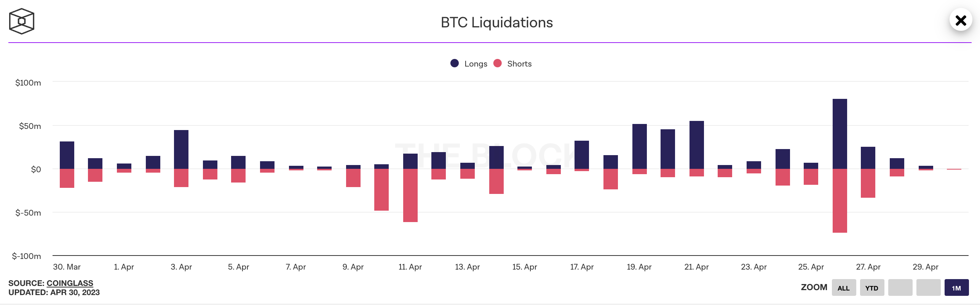
Task: Select the Longs bar for 21 Apr
Action: click(x=696, y=145)
